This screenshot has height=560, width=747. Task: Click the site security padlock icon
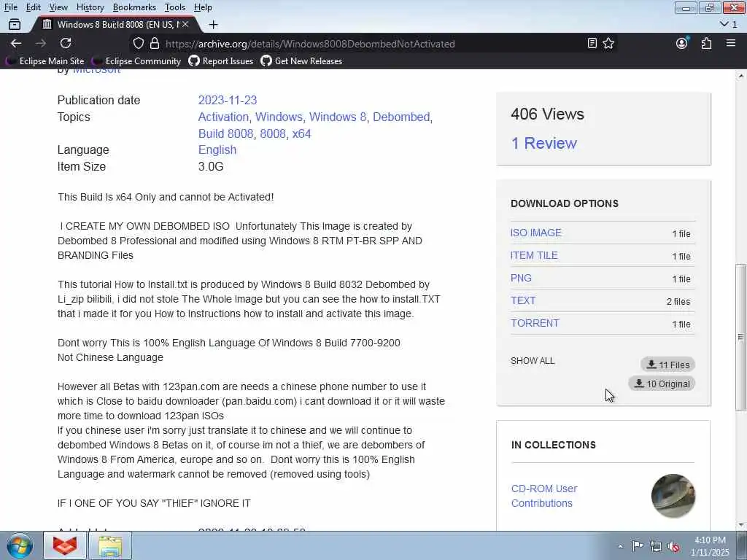tap(155, 43)
